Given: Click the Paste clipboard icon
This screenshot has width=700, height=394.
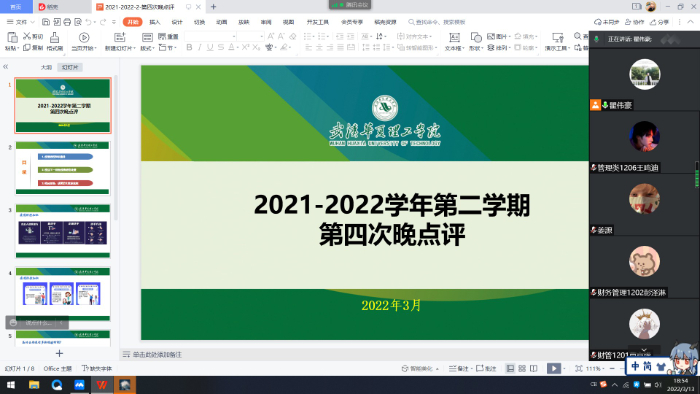Looking at the screenshot, I should [x=12, y=37].
